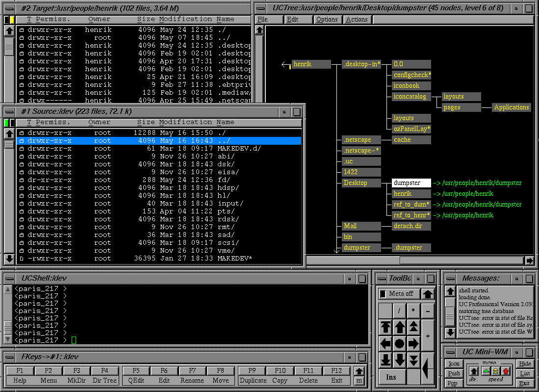Select the iconcatalog node in the tree
Image resolution: width=539 pixels, height=392 pixels.
click(x=411, y=97)
